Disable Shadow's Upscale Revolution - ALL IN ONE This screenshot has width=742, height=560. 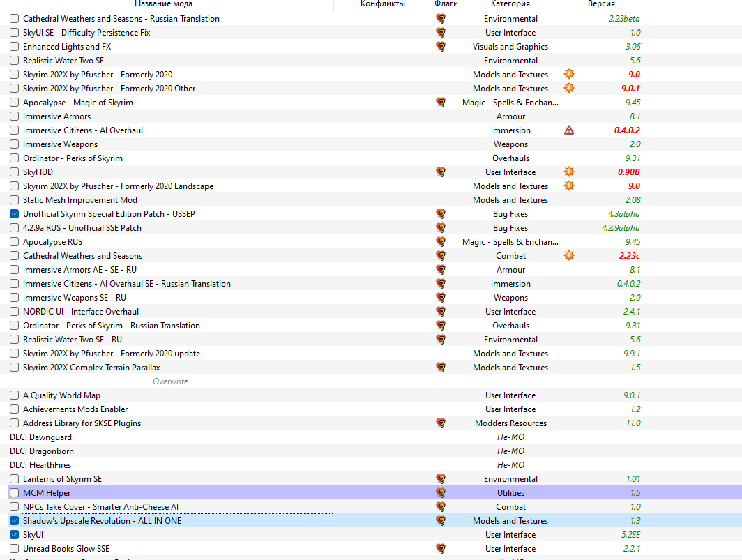click(x=14, y=521)
